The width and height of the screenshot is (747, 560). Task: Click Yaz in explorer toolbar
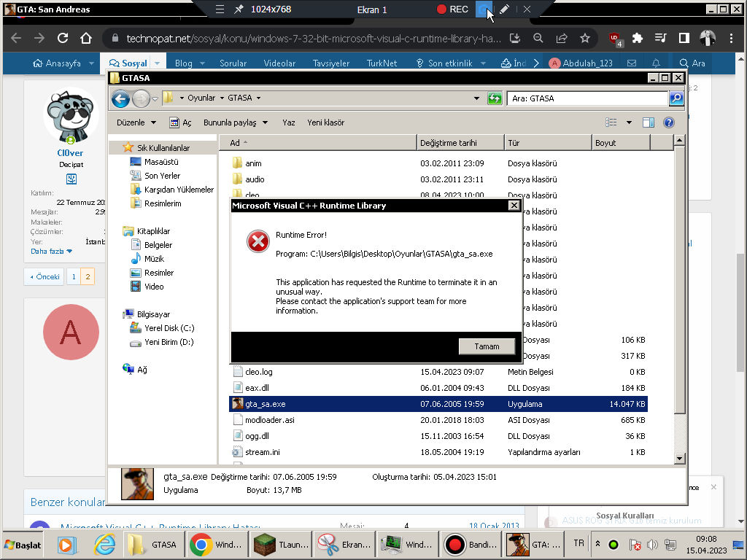pos(288,122)
